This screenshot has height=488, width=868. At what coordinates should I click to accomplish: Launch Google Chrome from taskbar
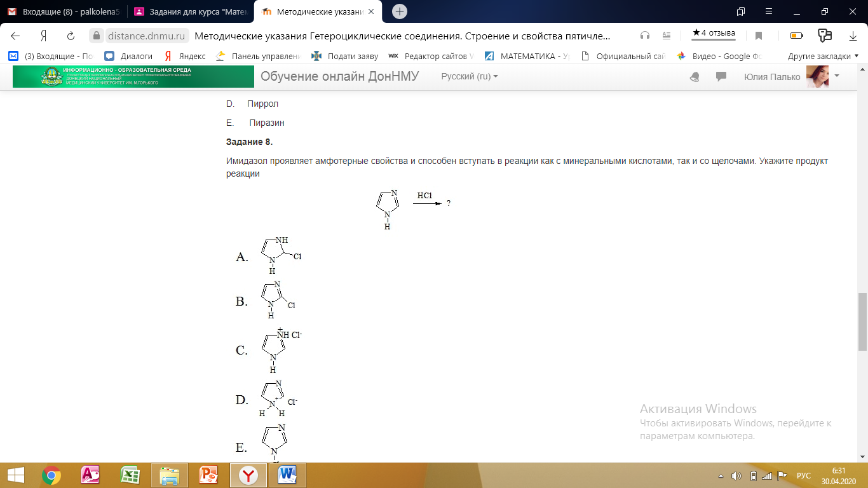51,475
